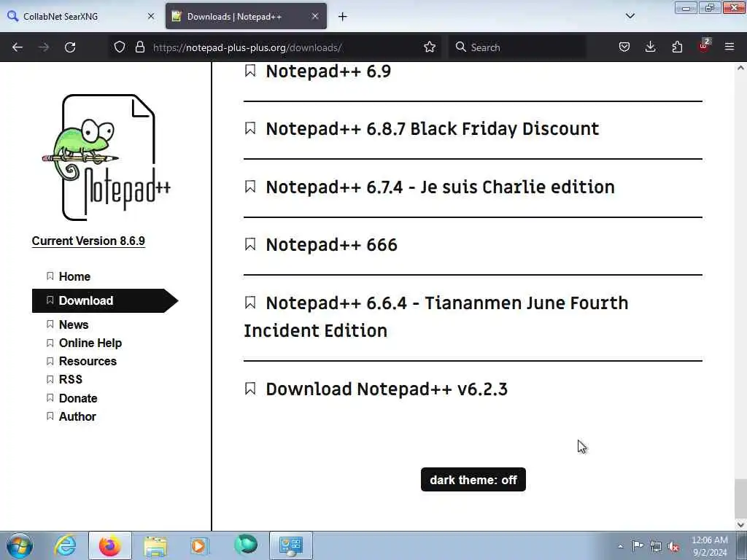This screenshot has height=560, width=747.
Task: Open Resources in the sidebar
Action: [88, 361]
